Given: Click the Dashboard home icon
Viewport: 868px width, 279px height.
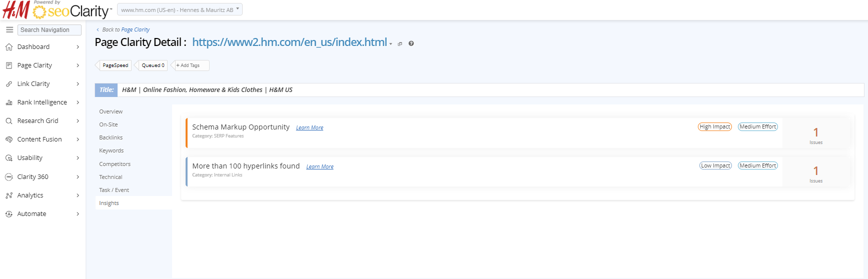Looking at the screenshot, I should click(x=9, y=47).
